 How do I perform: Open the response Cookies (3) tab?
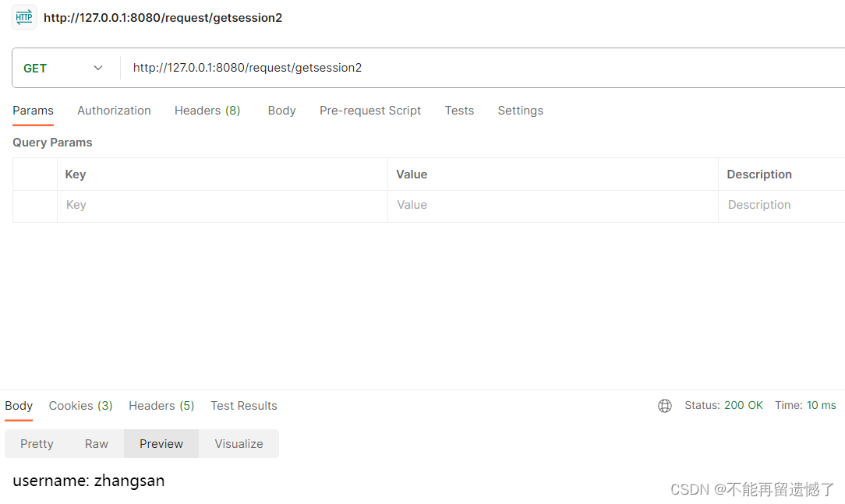[81, 406]
